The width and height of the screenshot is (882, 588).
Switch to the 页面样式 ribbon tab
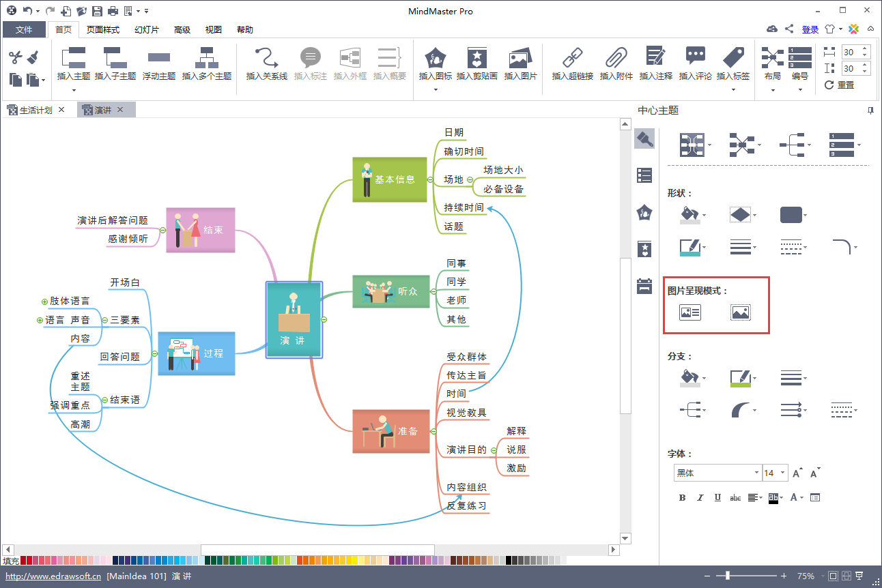103,29
